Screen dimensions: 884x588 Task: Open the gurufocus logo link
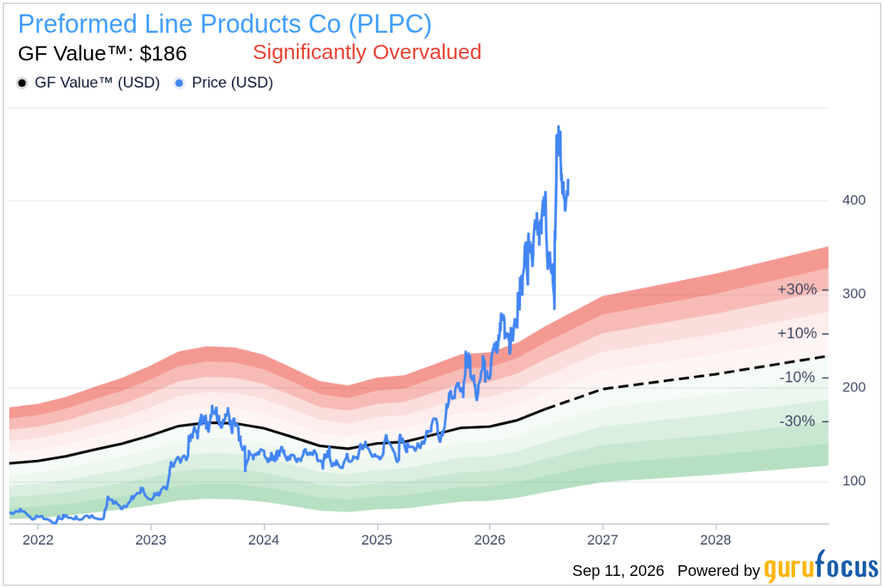(821, 567)
